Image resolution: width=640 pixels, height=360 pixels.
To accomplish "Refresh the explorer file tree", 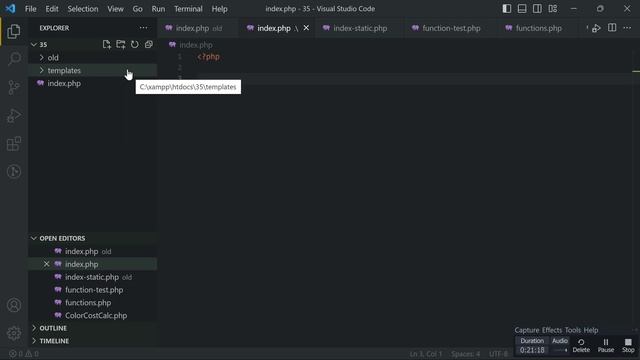I will (134, 44).
